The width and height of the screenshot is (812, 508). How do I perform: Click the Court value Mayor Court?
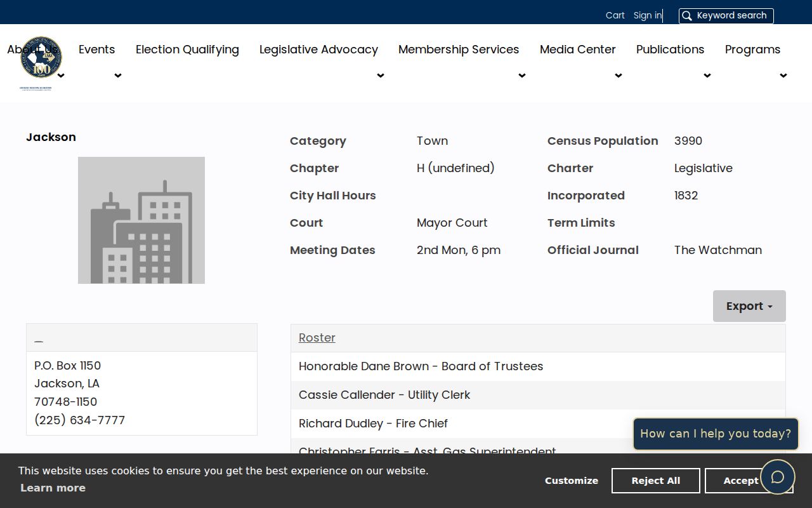[x=452, y=223]
